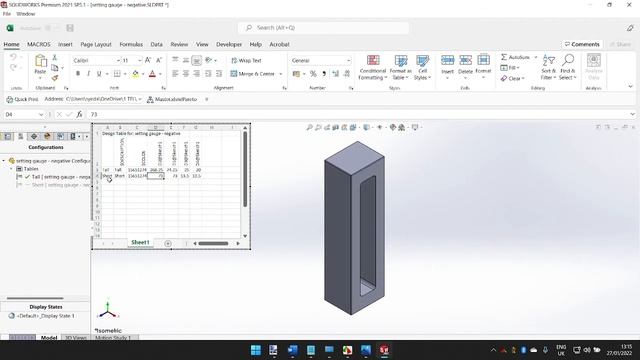Screen dimensions: 640x360
Task: Toggle Bold formatting
Action: click(x=78, y=74)
